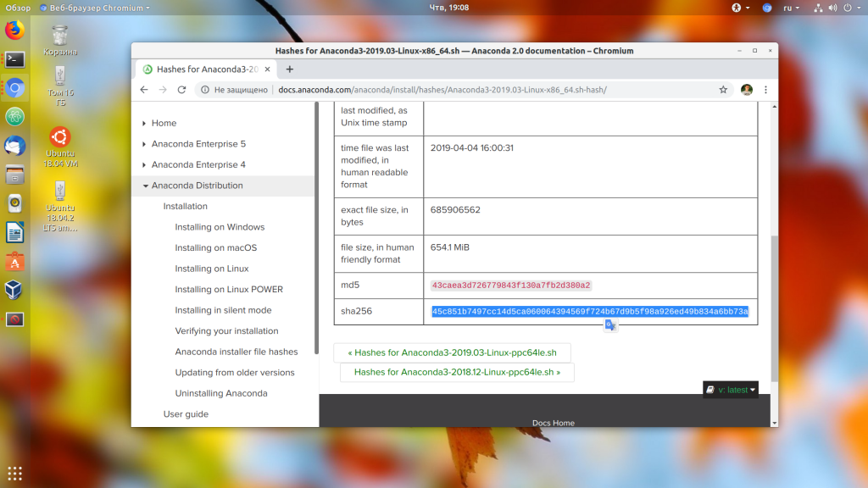
Task: Click the page vertical scrollbar
Action: point(774,308)
